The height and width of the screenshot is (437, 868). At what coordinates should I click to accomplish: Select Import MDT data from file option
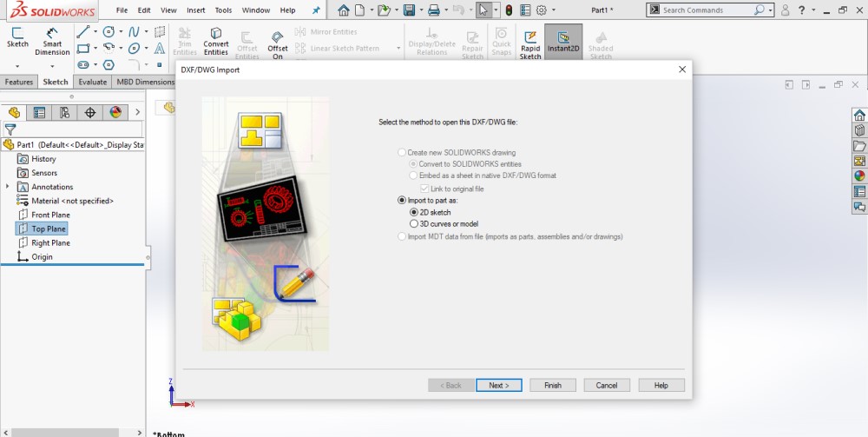tap(402, 236)
